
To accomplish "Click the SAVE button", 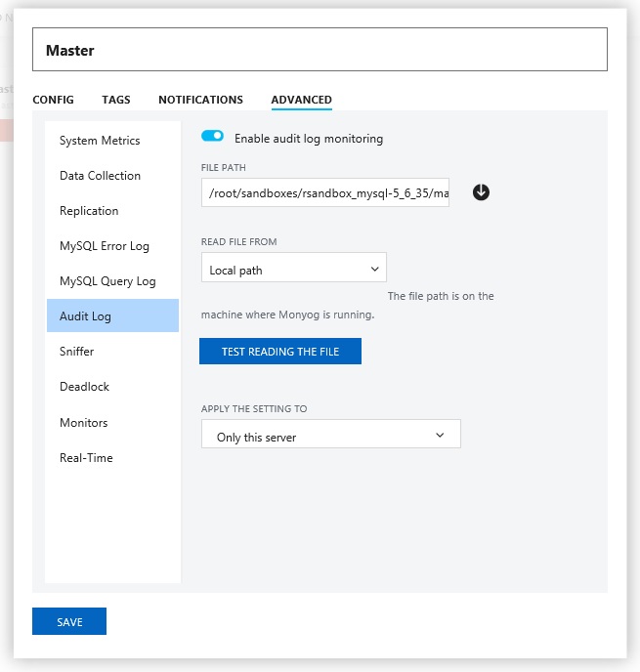I will coord(69,621).
